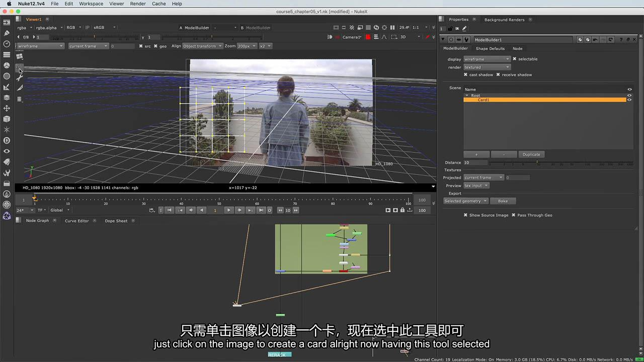Toggle the selectable checkbox

tap(515, 59)
